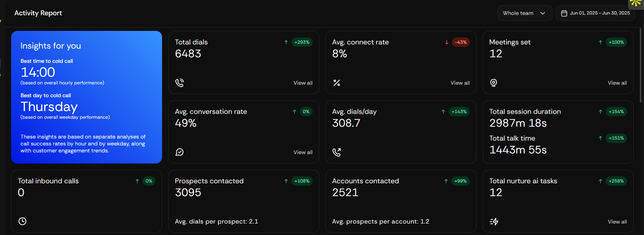The image size is (644, 235).
Task: Click the vertical scrollbar on the right edge
Action: [x=641, y=65]
